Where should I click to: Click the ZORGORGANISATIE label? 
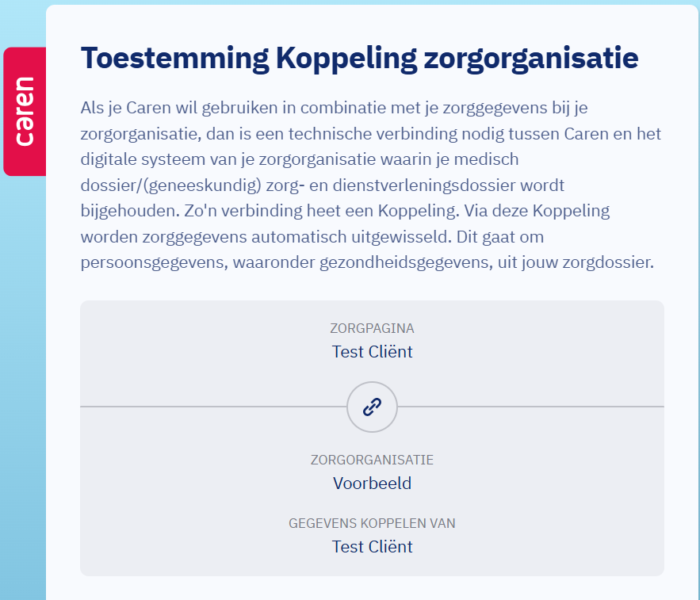[372, 460]
